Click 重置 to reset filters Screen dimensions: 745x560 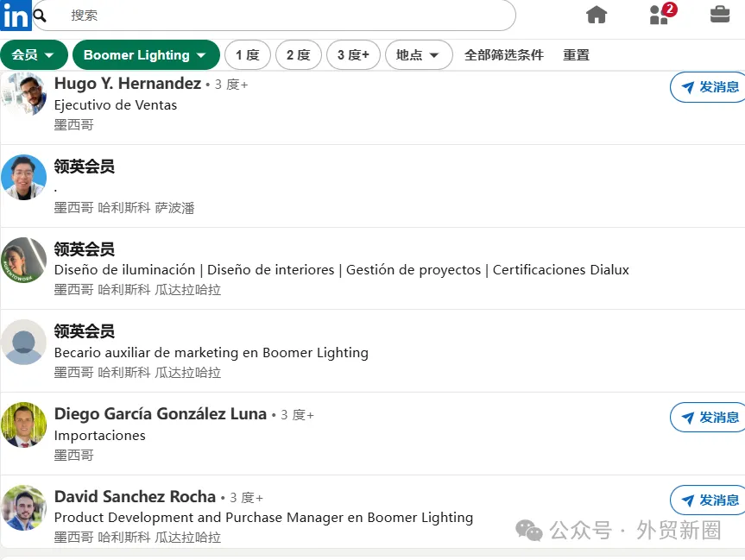tap(576, 55)
